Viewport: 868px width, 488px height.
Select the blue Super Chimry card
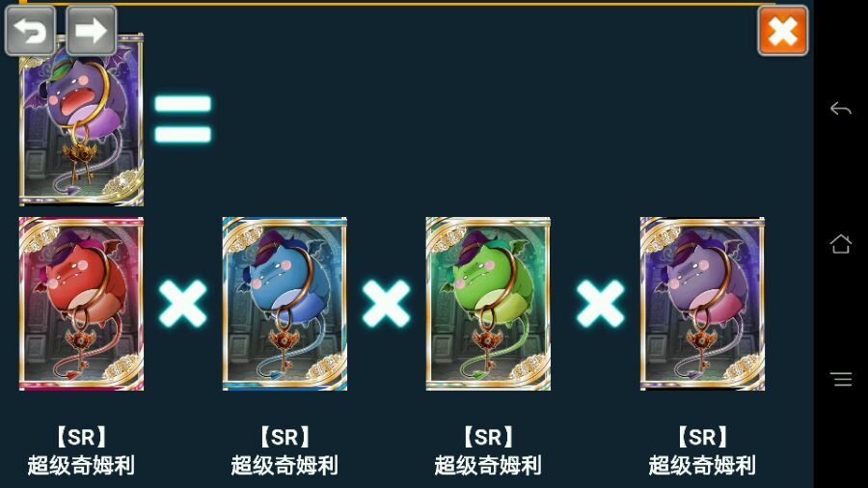285,304
